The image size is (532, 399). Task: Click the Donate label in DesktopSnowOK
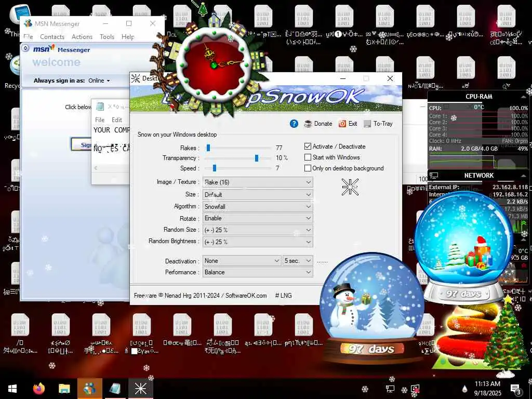click(323, 124)
